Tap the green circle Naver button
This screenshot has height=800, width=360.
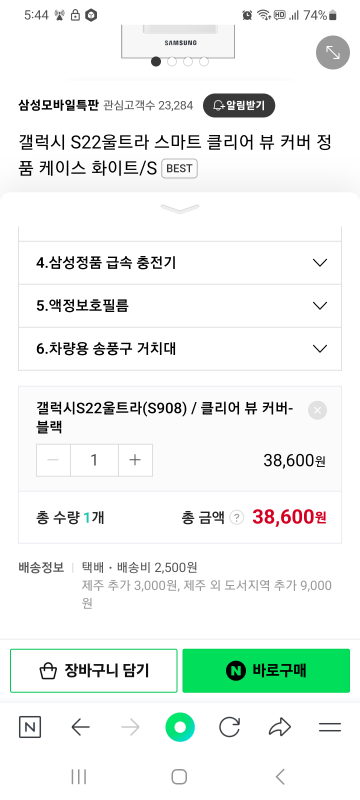point(180,727)
